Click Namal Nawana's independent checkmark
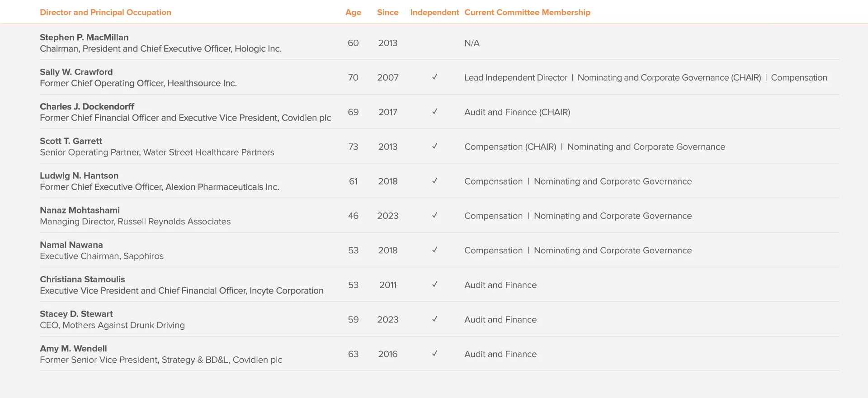Viewport: 868px width, 398px height. click(434, 250)
